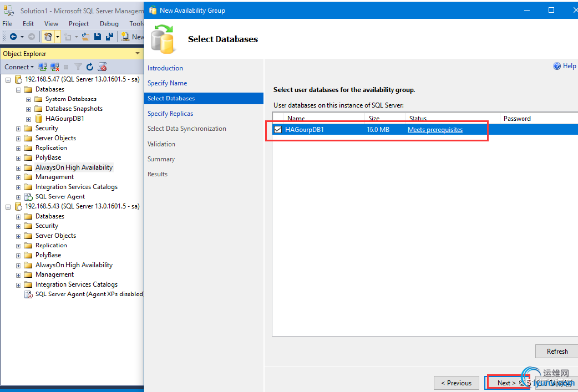Open the Object Explorer panel options arrow
The height and width of the screenshot is (392, 578).
(x=138, y=53)
